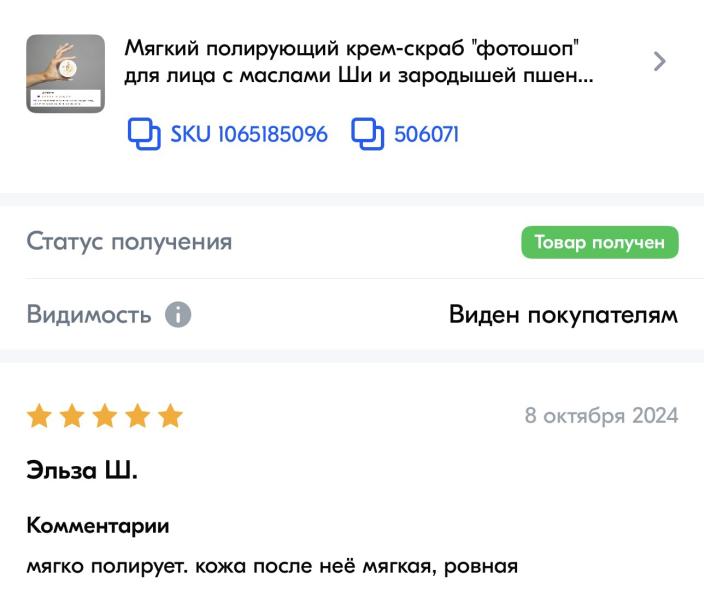
Task: Click the review date 8 октября 2024
Action: point(601,415)
